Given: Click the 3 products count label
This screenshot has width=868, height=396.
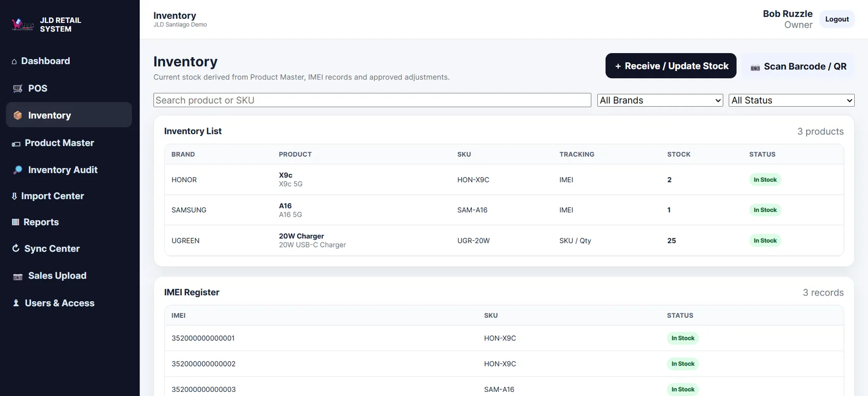Looking at the screenshot, I should tap(821, 131).
